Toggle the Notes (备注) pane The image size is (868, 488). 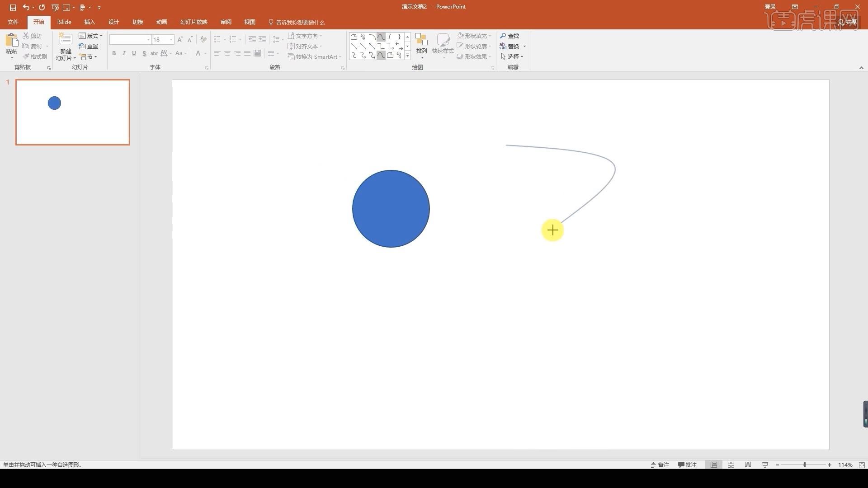(x=660, y=465)
